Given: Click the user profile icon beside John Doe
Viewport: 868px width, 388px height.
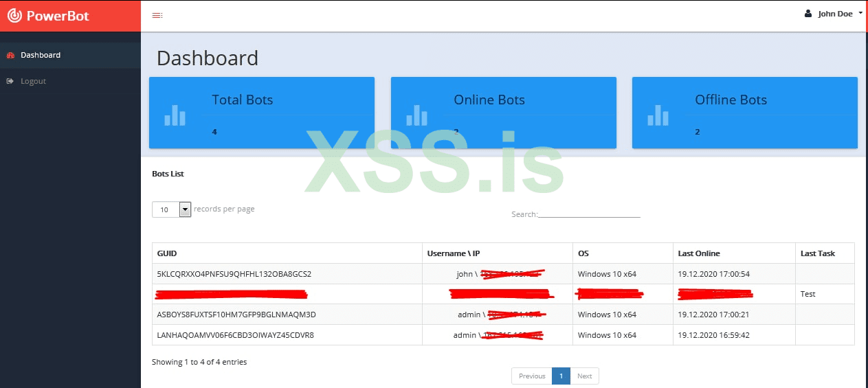Looking at the screenshot, I should tap(808, 13).
